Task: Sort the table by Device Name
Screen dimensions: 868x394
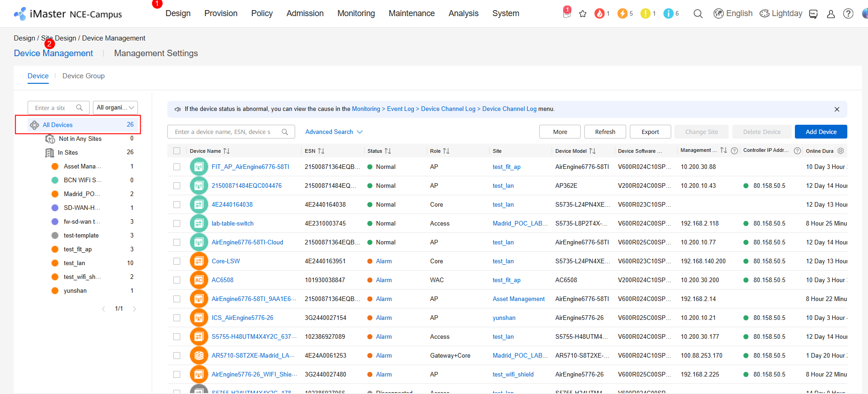Action: tap(226, 151)
